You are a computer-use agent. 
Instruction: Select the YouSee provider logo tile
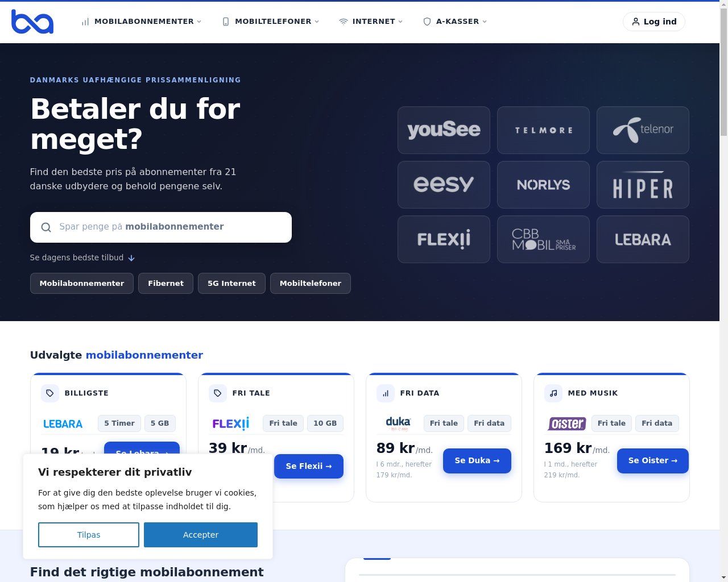coord(444,130)
